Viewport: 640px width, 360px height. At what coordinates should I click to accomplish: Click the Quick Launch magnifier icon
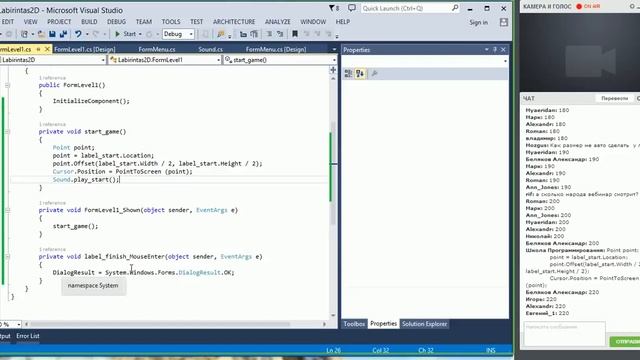[455, 8]
